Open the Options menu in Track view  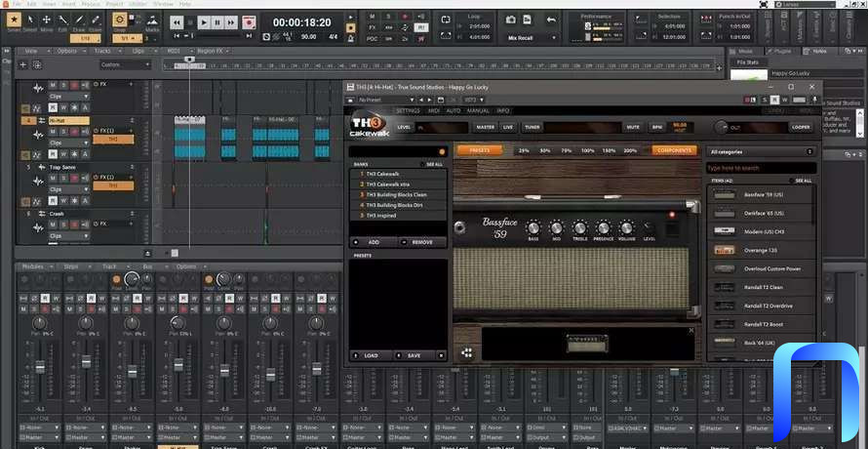71,51
